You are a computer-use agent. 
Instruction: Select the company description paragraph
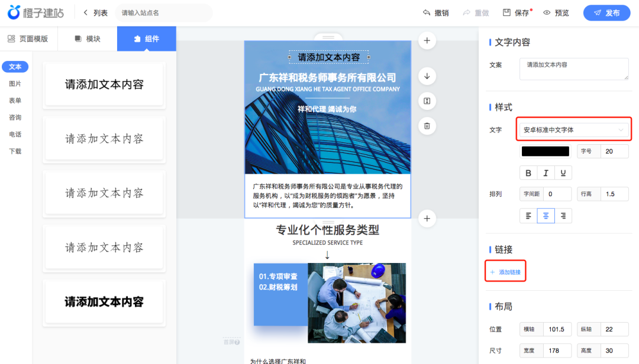click(x=328, y=196)
